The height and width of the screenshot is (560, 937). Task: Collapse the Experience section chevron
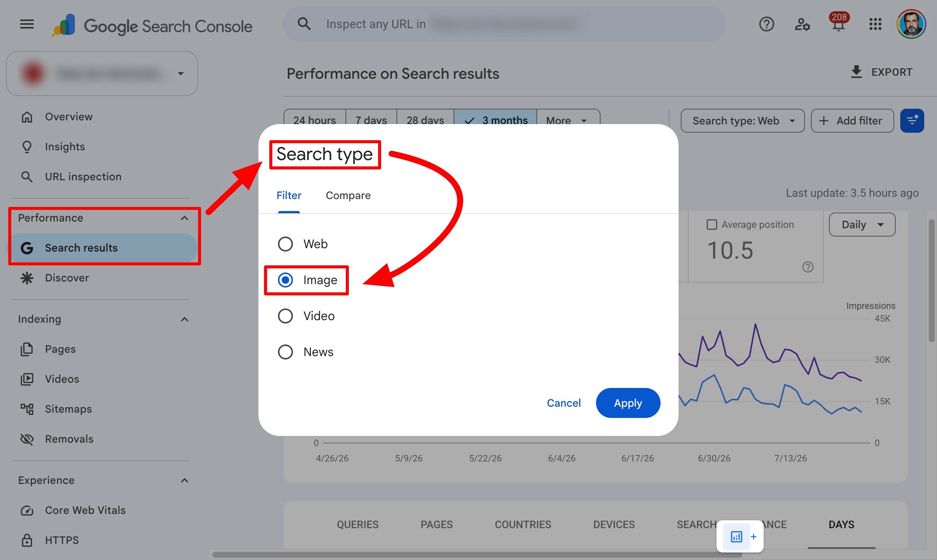(x=184, y=481)
